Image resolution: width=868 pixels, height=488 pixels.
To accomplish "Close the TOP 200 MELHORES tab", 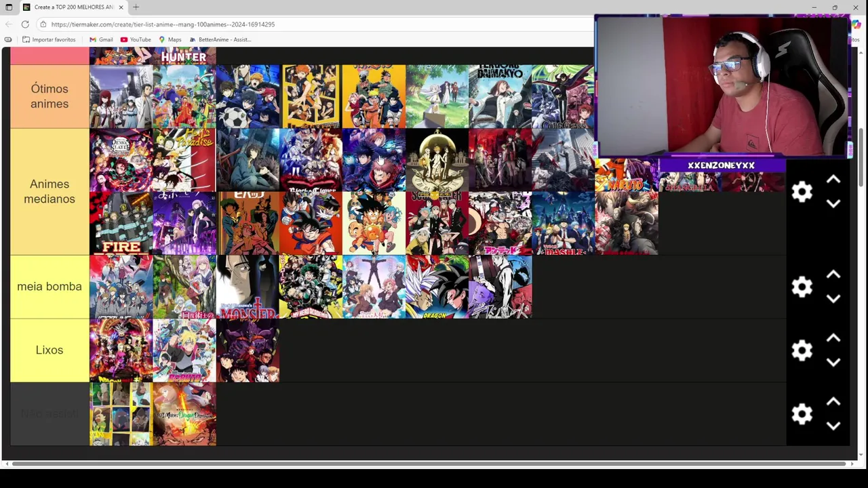I will (x=121, y=7).
